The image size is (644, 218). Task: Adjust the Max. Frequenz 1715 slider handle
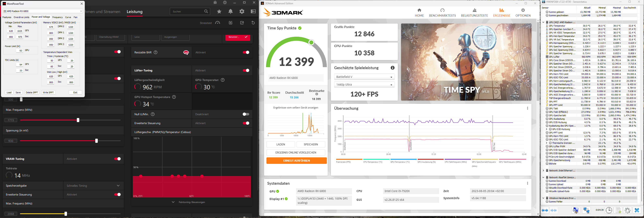(78, 120)
